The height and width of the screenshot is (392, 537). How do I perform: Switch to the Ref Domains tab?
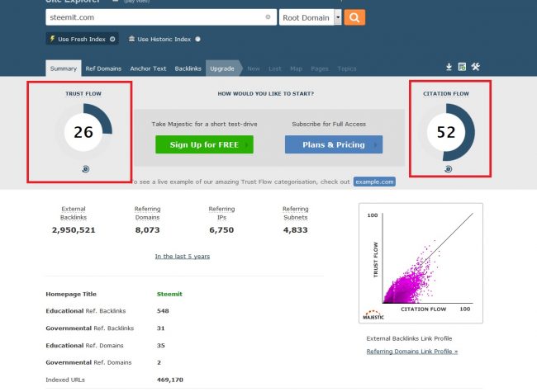(102, 68)
